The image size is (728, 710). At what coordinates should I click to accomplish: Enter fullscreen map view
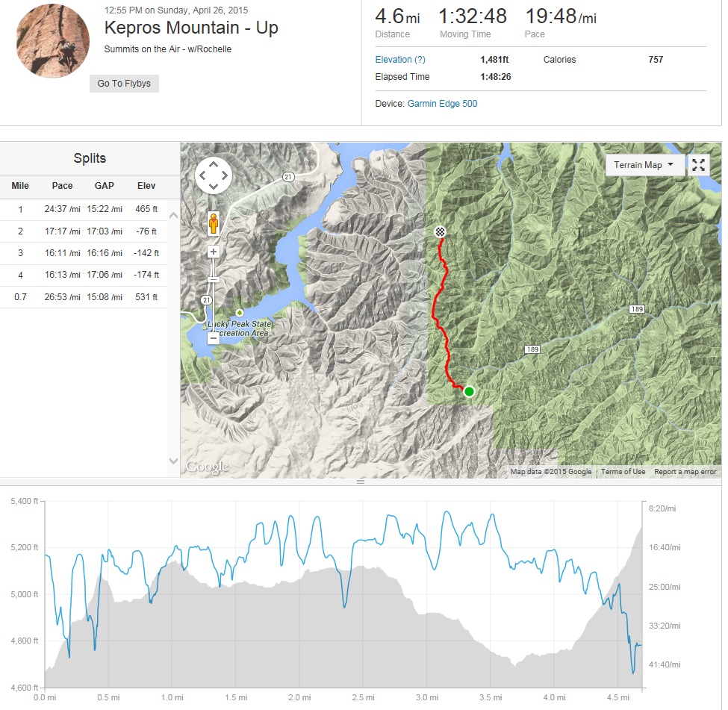(x=698, y=165)
